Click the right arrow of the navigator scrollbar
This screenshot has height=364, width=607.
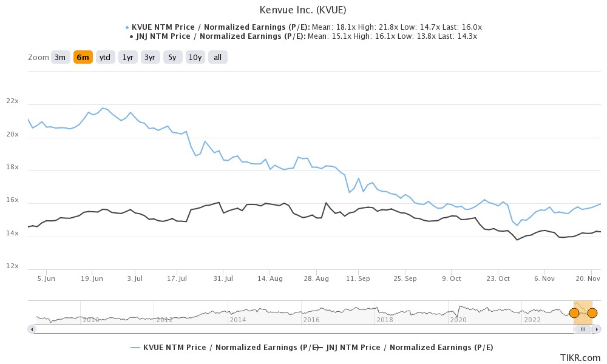[597, 328]
